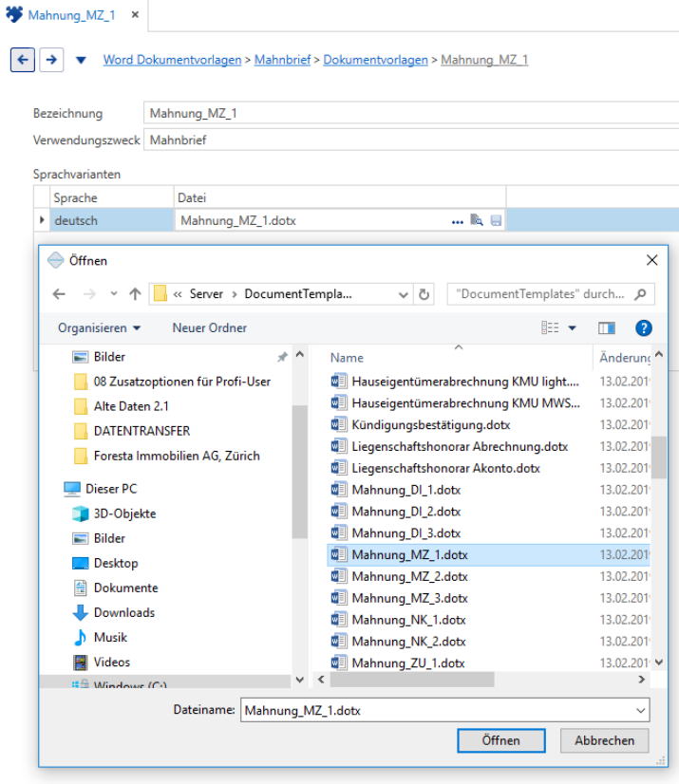Screen dimensions: 679x784
Task: Click the Datei column header
Action: (x=340, y=197)
